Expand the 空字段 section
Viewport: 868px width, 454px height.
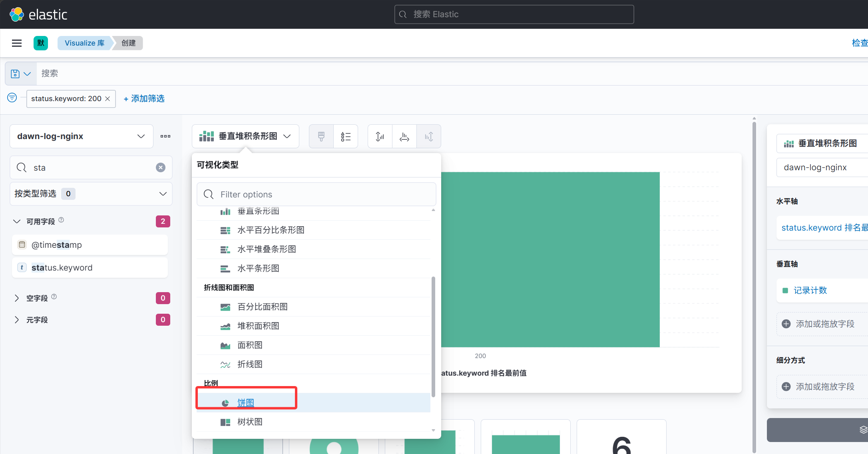click(x=17, y=298)
